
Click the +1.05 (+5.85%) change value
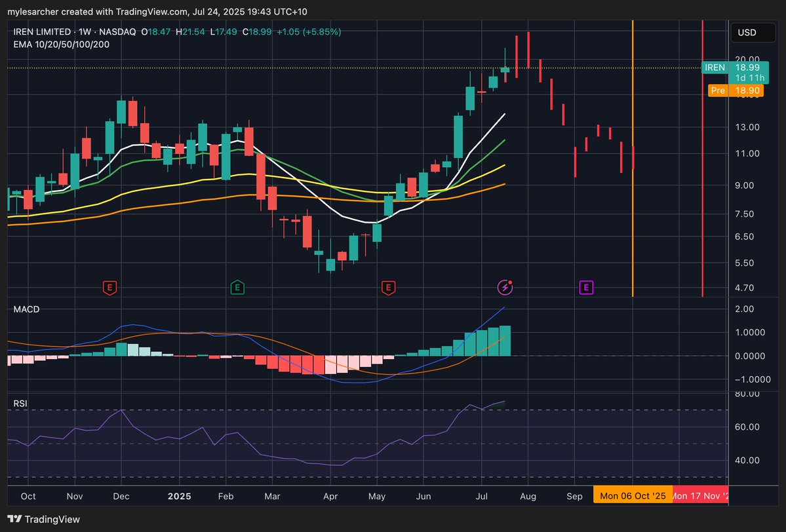coord(309,31)
